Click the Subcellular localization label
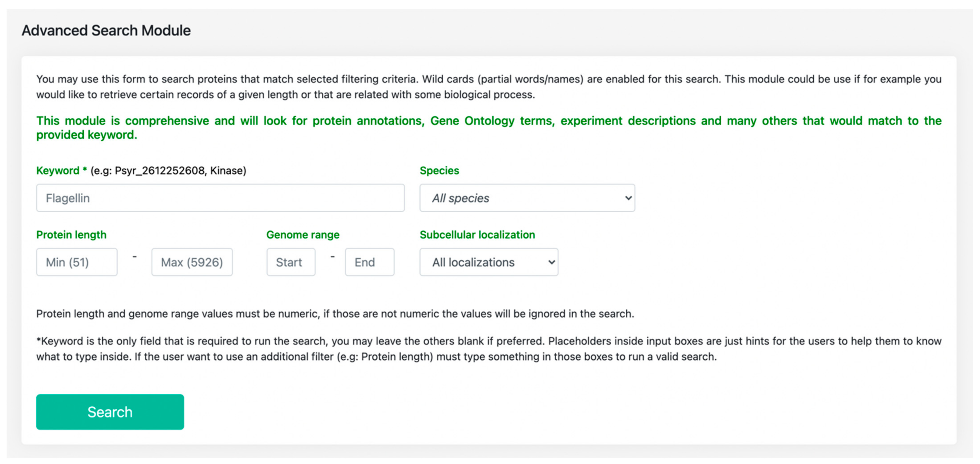The height and width of the screenshot is (464, 980). pyautogui.click(x=477, y=235)
